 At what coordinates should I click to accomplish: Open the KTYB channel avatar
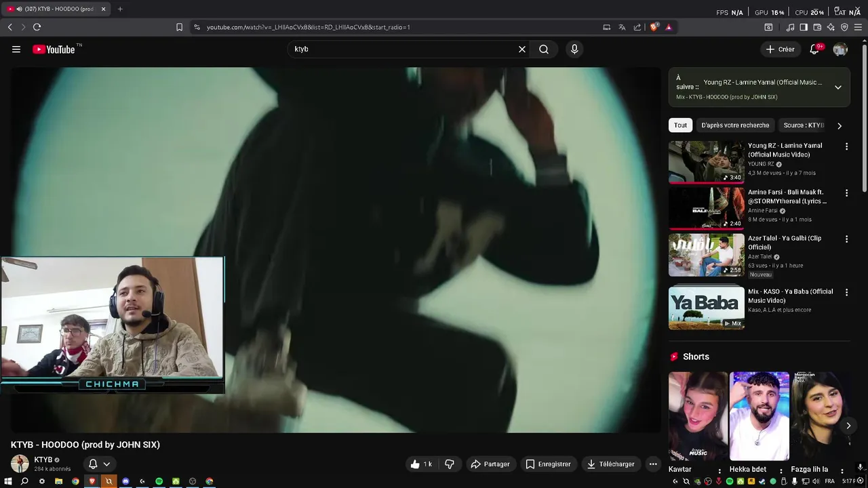click(x=20, y=464)
